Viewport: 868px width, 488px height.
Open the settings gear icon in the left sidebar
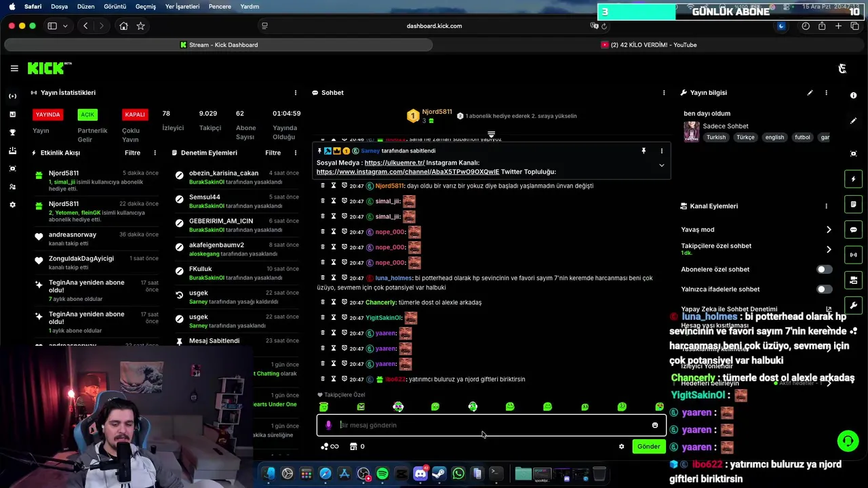click(x=12, y=205)
